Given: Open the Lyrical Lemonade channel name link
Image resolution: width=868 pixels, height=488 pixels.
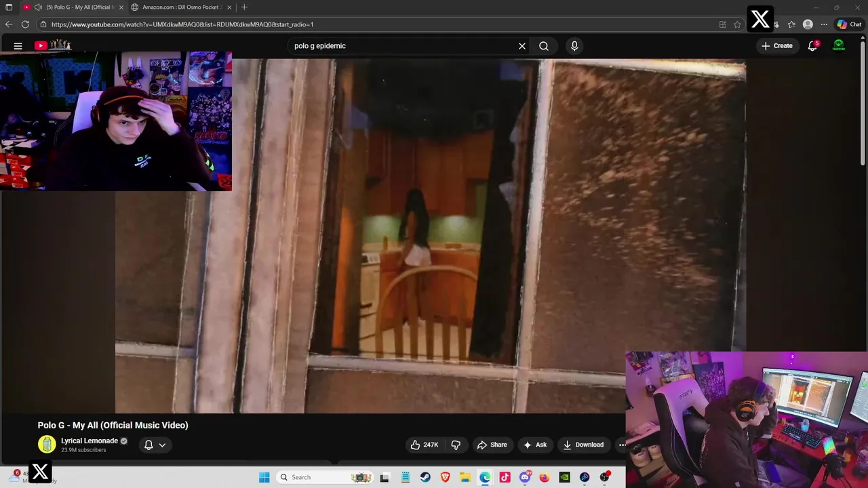Looking at the screenshot, I should [90, 441].
